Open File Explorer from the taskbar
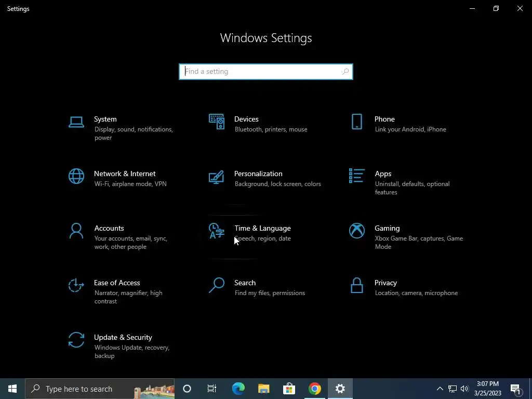This screenshot has height=399, width=532. [x=263, y=389]
